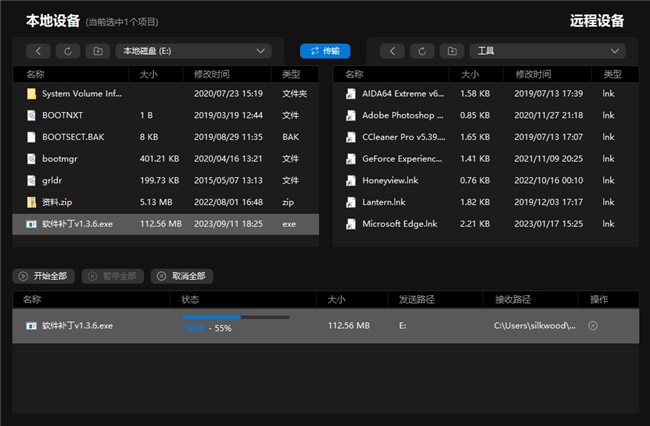Go back in the remote device panel
Screen dimensions: 650x426
tap(392, 51)
